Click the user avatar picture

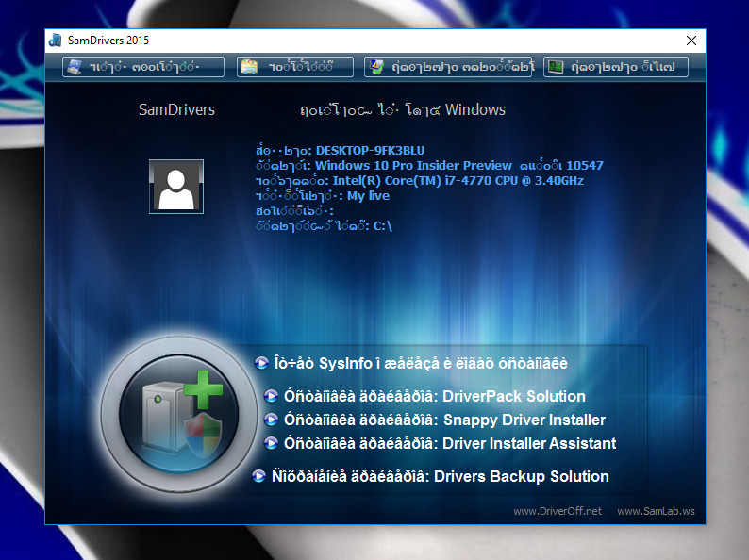pyautogui.click(x=176, y=187)
